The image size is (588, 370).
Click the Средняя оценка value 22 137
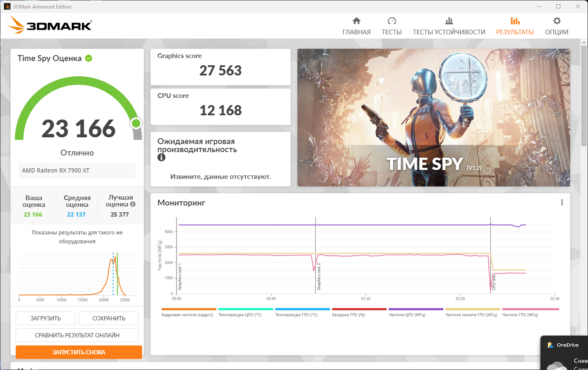[76, 214]
